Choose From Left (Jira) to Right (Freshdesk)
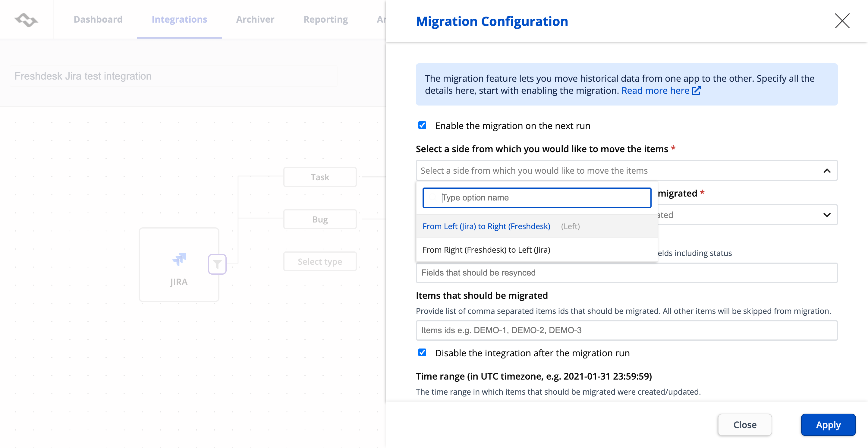The width and height of the screenshot is (868, 448). pos(486,226)
